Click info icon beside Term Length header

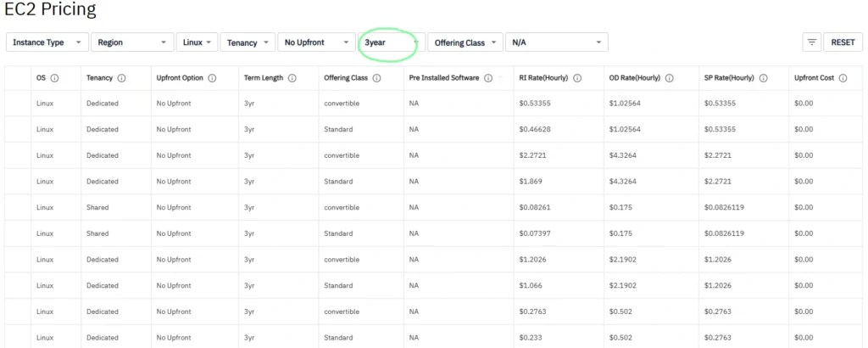coord(292,78)
